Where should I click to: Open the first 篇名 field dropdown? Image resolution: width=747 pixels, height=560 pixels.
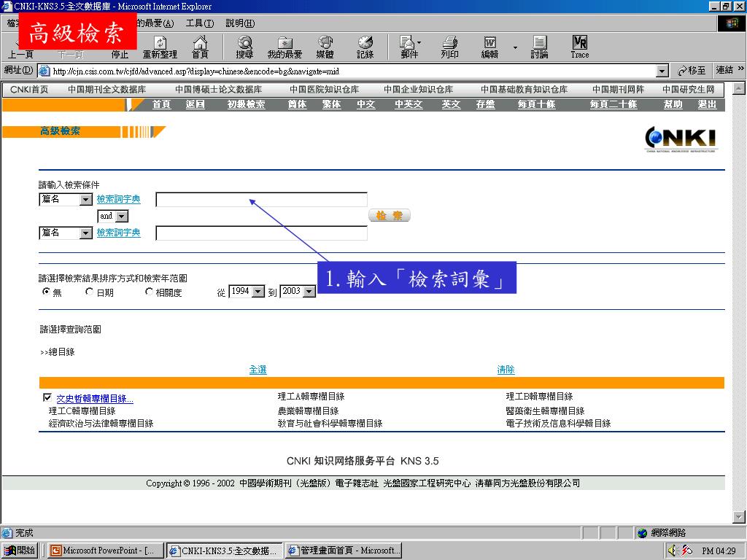click(x=86, y=200)
